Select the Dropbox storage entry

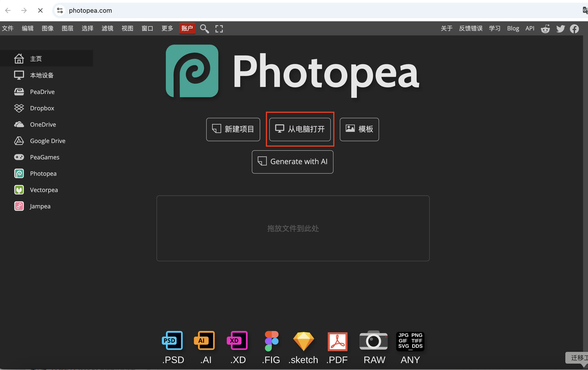42,108
